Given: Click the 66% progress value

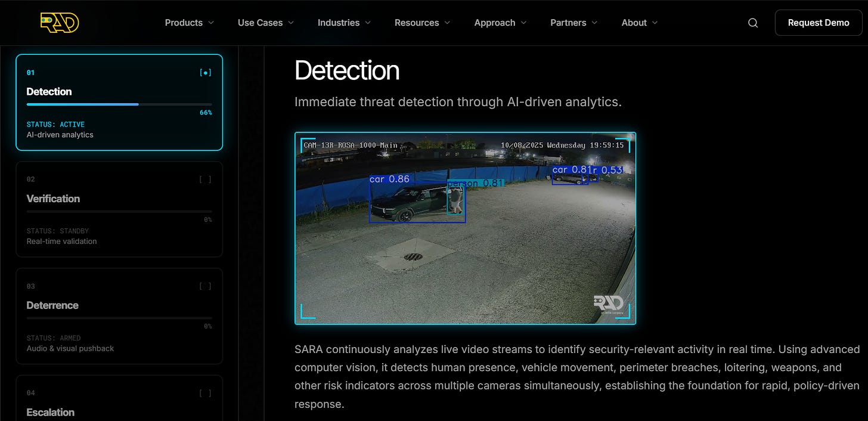Looking at the screenshot, I should [x=206, y=113].
